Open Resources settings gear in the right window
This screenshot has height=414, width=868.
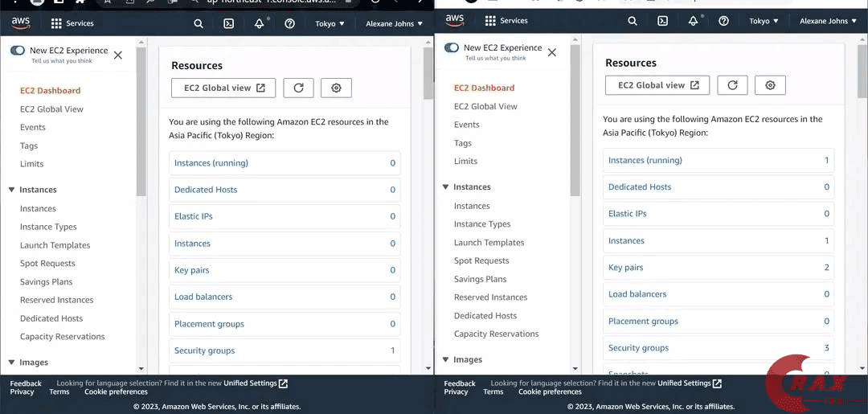(770, 85)
